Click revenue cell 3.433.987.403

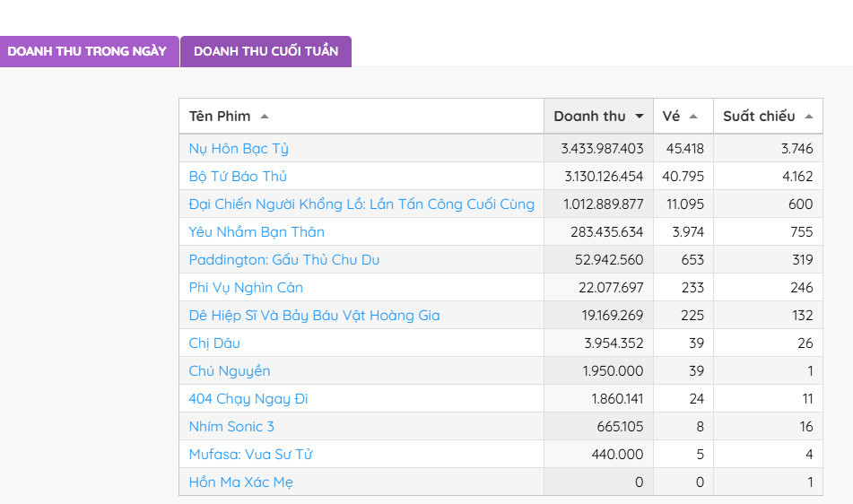click(x=603, y=149)
